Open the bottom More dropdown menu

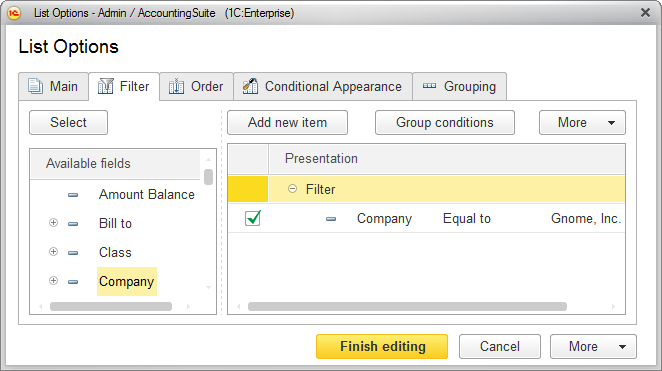593,347
